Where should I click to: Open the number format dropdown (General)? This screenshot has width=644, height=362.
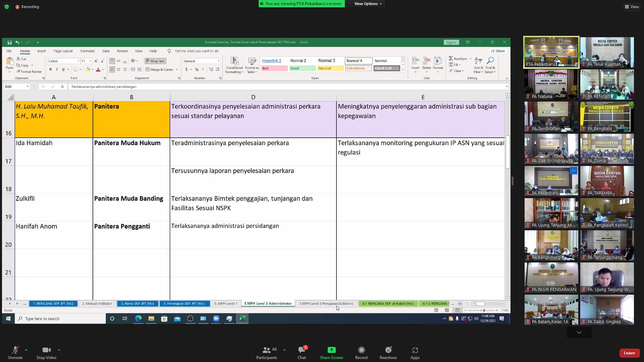[218, 61]
